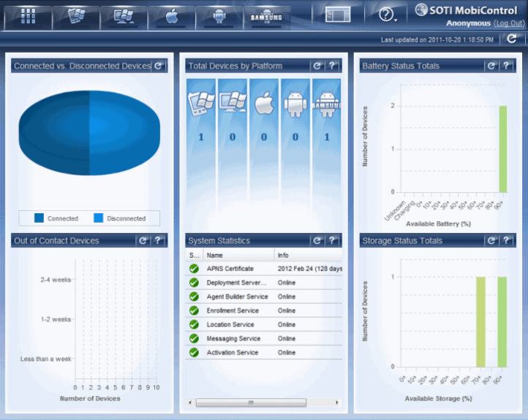Select the Location Service row
Viewport: 528px width, 420px height.
[x=264, y=324]
